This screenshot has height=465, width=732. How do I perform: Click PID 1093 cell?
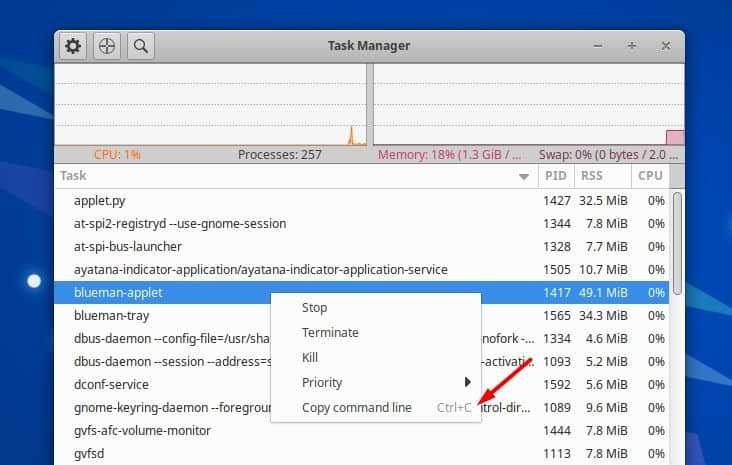click(557, 361)
